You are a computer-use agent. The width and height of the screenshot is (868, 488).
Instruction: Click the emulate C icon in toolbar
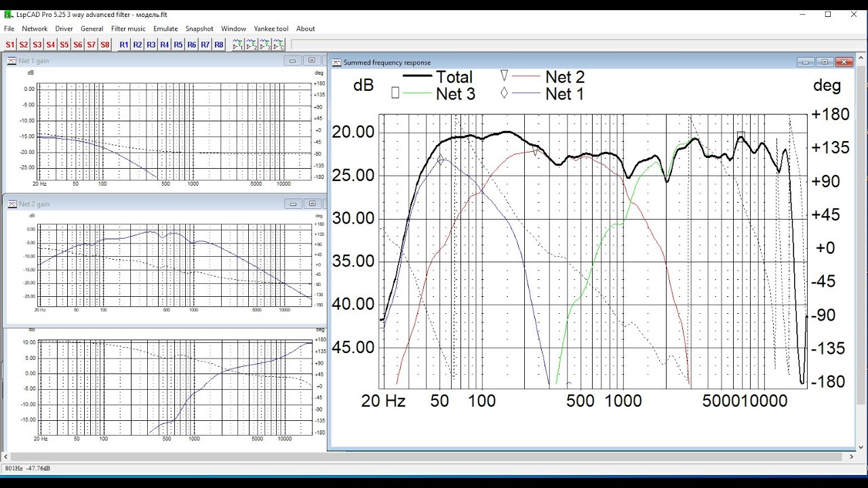coord(279,45)
